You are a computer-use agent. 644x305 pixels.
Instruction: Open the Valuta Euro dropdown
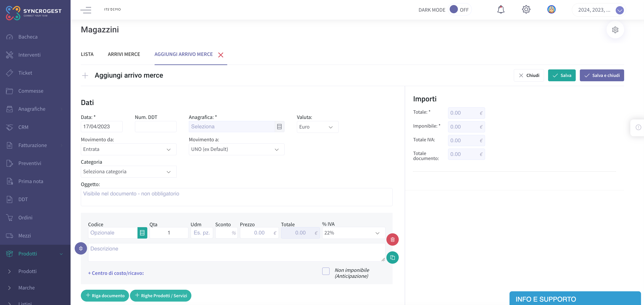pos(317,127)
